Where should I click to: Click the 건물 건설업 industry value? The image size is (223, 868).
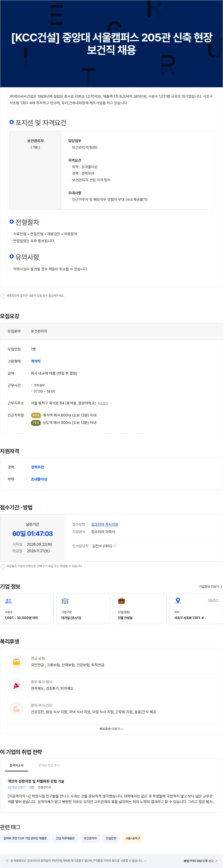click(125, 618)
